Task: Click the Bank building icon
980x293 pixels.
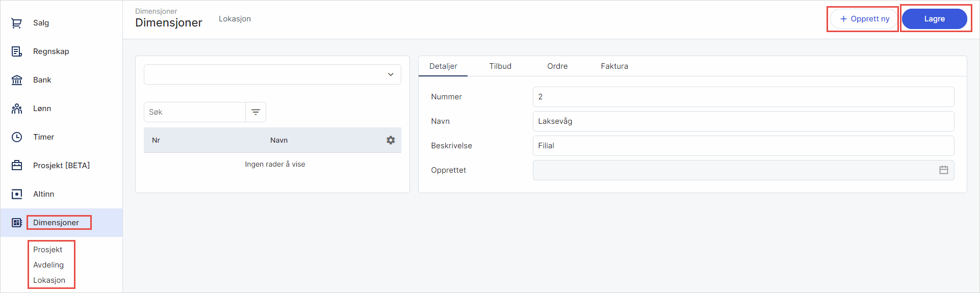Action: [x=17, y=80]
